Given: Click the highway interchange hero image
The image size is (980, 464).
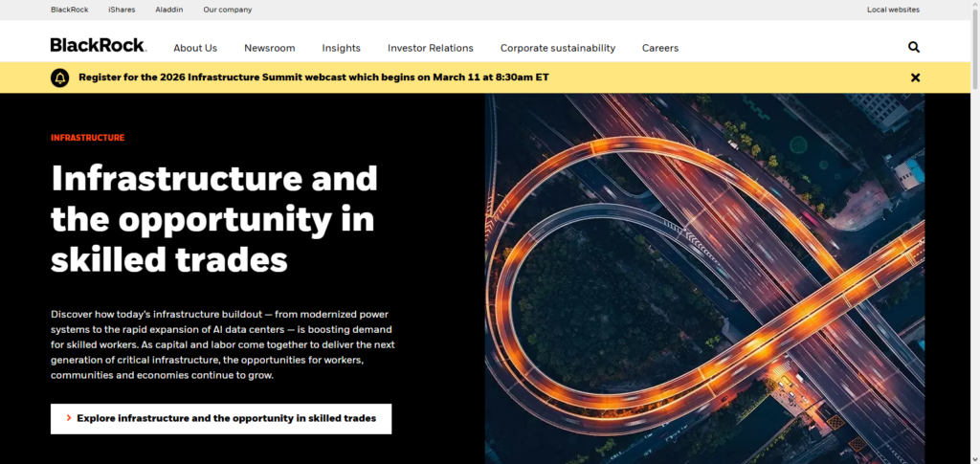Looking at the screenshot, I should click(703, 277).
